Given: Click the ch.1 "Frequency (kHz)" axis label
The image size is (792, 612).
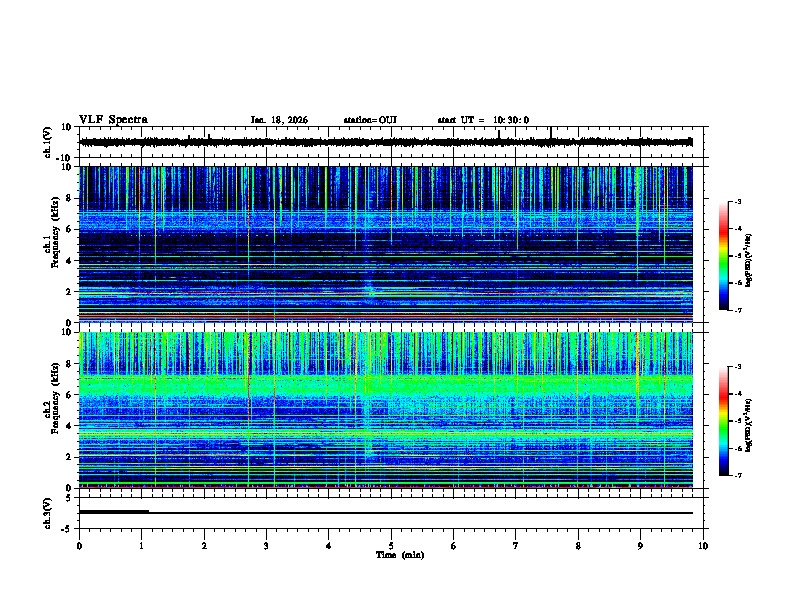Looking at the screenshot, I should tap(55, 232).
